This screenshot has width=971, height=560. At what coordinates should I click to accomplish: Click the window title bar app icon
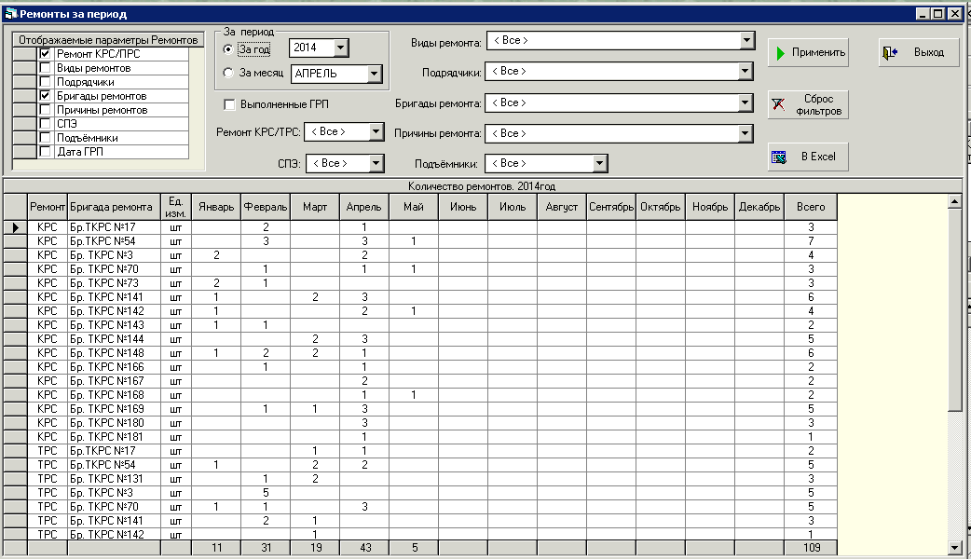[10, 14]
